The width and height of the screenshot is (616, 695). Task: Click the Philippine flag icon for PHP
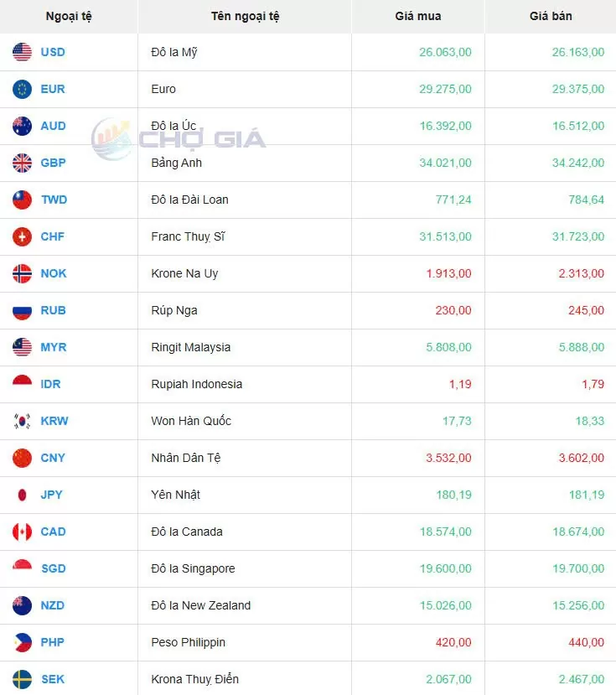pyautogui.click(x=22, y=642)
